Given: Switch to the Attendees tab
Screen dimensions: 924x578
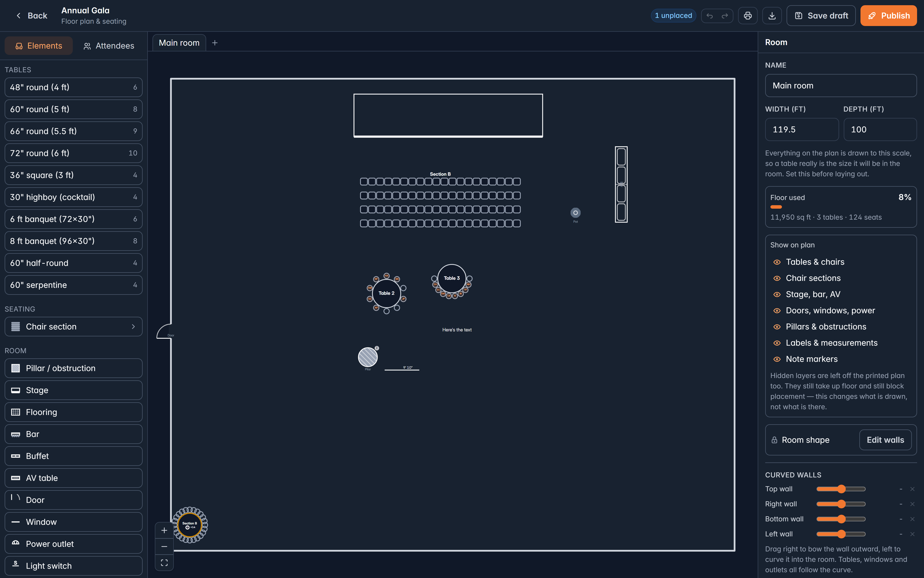Looking at the screenshot, I should [x=109, y=46].
